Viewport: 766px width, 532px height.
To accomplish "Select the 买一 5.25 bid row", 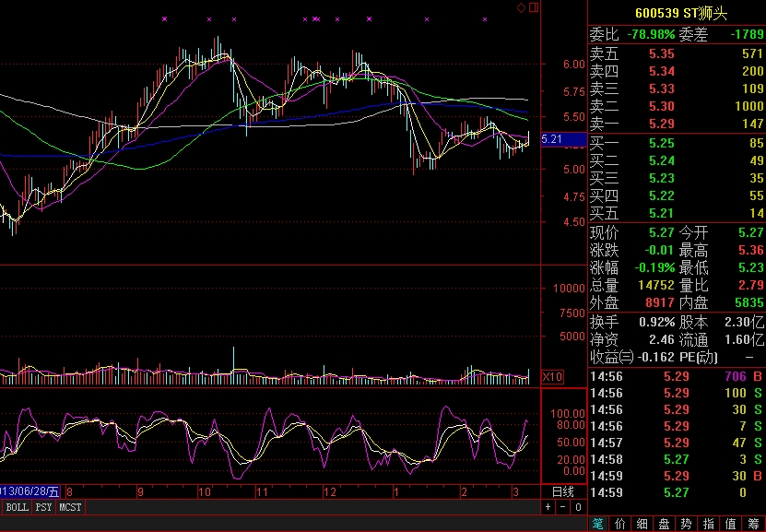I will coord(677,143).
